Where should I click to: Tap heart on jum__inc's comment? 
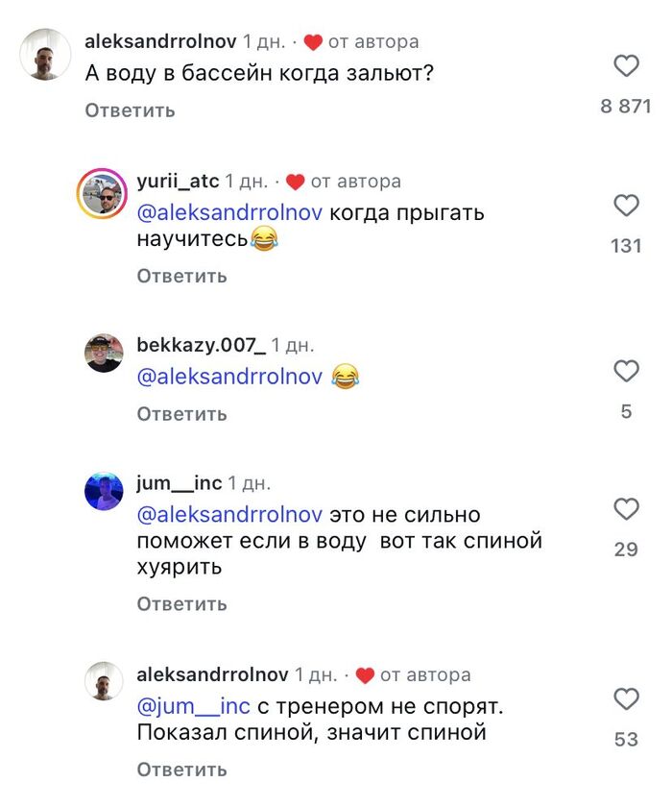626,509
